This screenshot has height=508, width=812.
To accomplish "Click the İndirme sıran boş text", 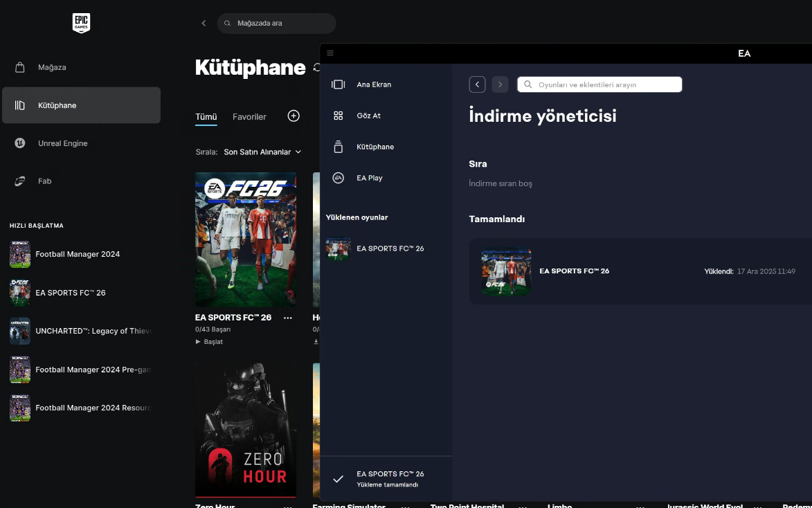I will (500, 183).
